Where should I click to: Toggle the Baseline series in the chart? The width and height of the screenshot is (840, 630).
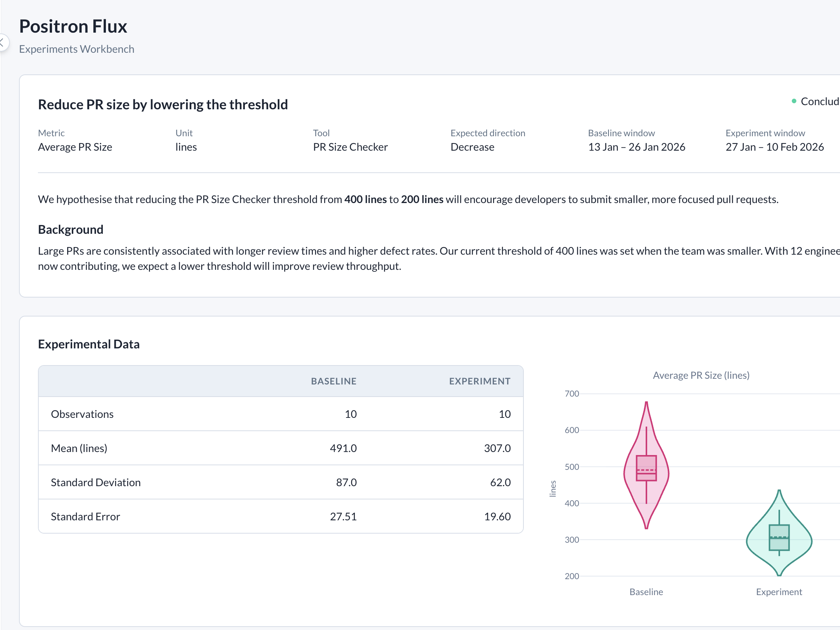click(646, 592)
